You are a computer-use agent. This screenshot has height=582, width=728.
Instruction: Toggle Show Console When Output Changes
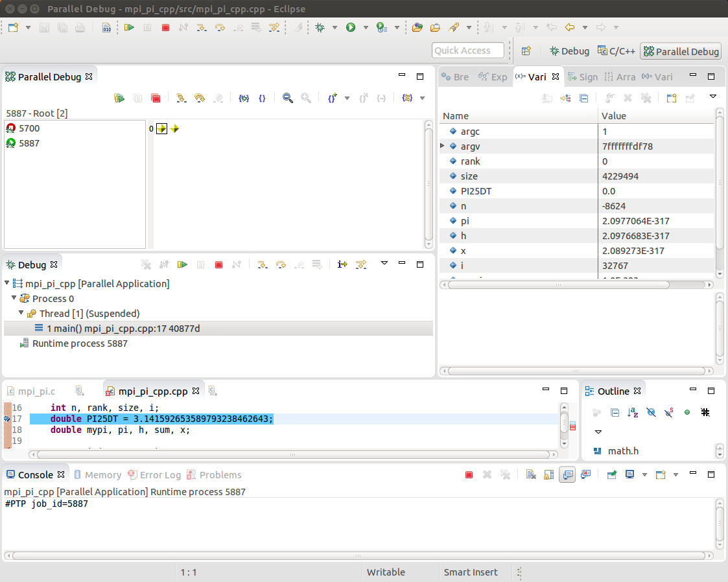pyautogui.click(x=567, y=475)
